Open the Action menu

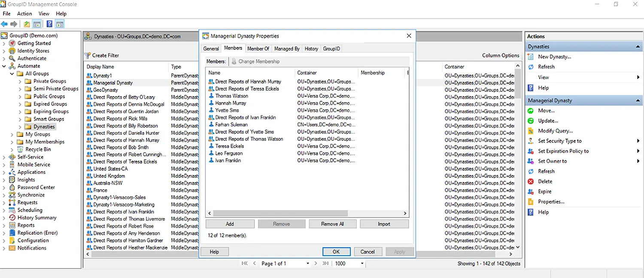pyautogui.click(x=24, y=14)
